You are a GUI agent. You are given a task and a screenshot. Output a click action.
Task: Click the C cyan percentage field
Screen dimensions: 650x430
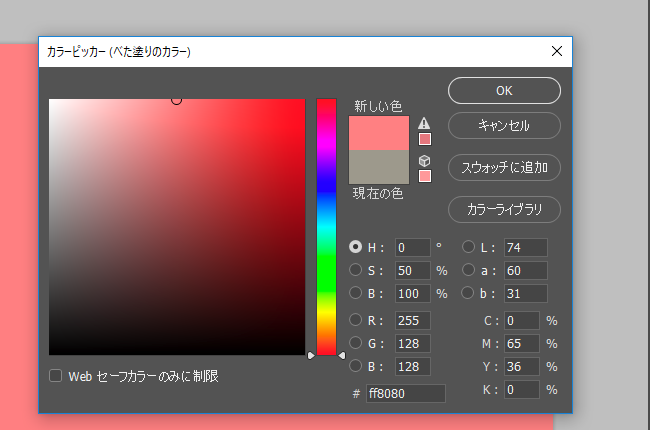click(x=522, y=321)
